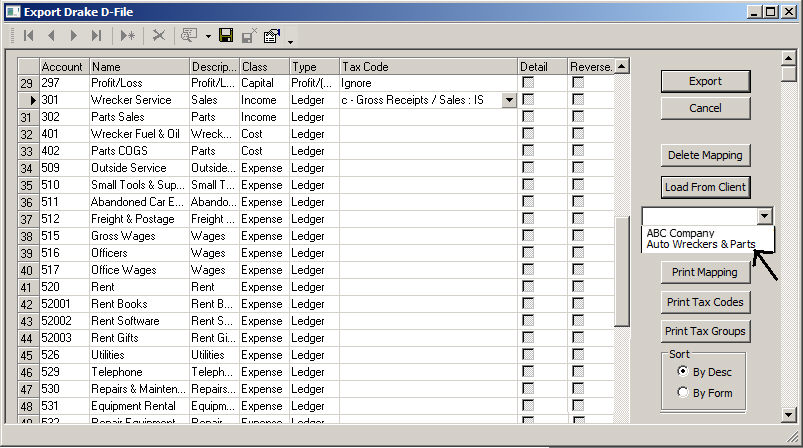Click the grid vertical scrollbar thumb
The height and width of the screenshot is (448, 803).
point(621,271)
